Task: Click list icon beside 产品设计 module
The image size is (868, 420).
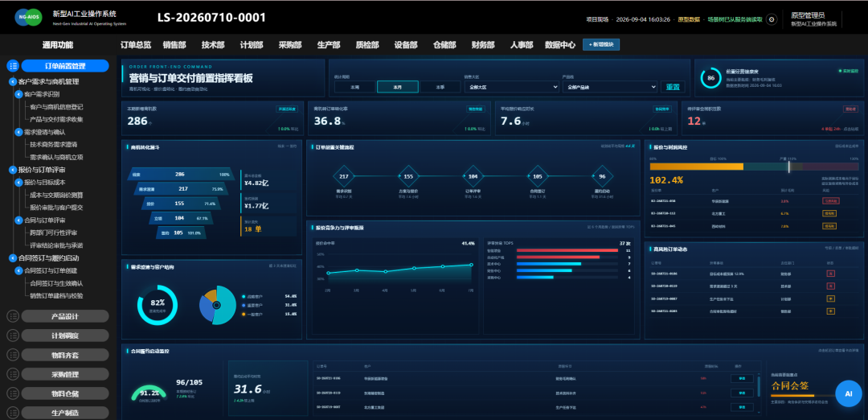Action: pyautogui.click(x=14, y=316)
